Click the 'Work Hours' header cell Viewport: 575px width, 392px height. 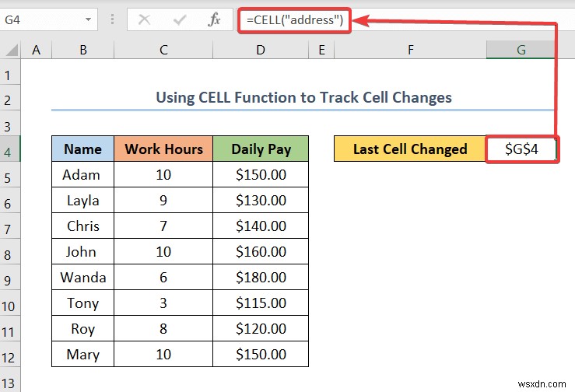pyautogui.click(x=163, y=149)
